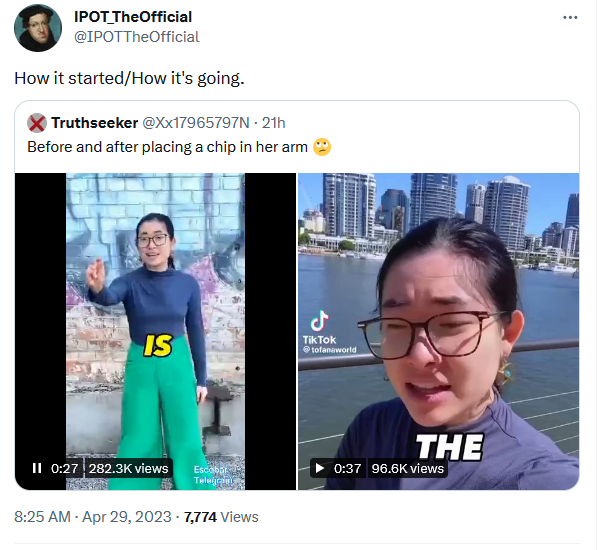Open the city skyline video thumbnail
Viewport: 607px width, 550px height.
(x=439, y=331)
